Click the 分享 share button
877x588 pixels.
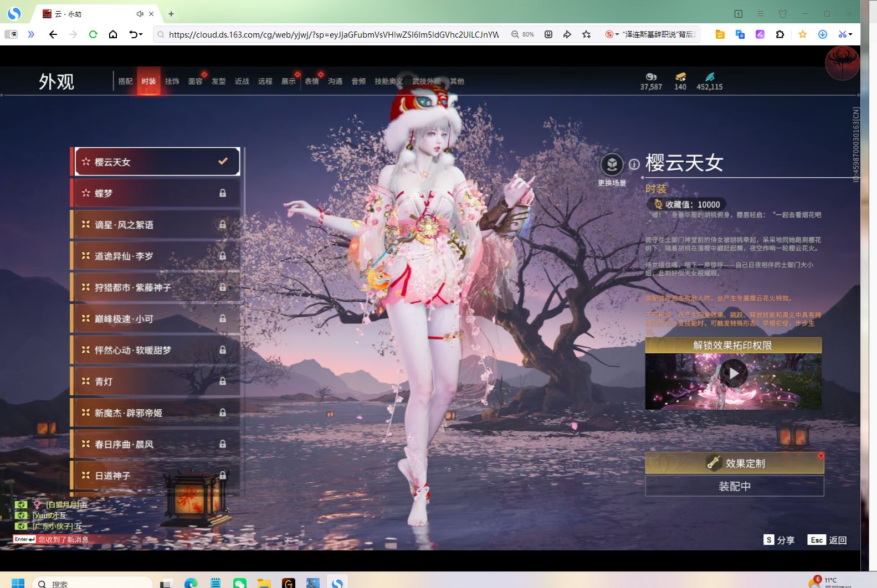point(778,540)
